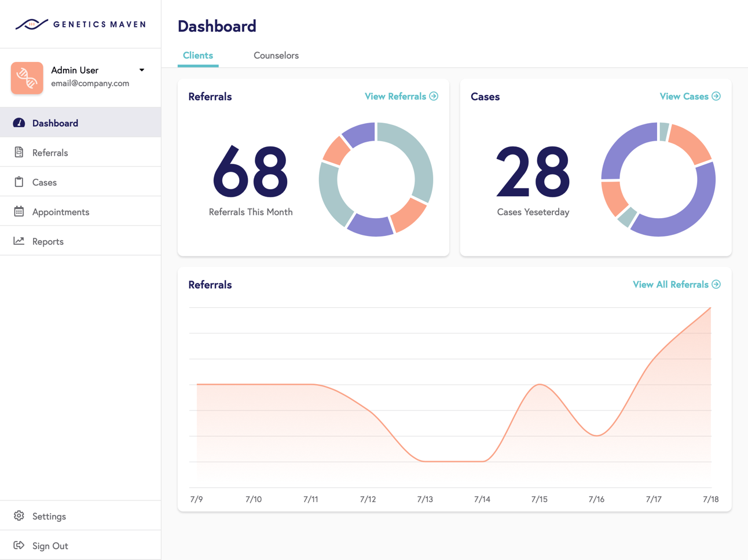
Task: Click the 7/9 axis label
Action: (196, 499)
